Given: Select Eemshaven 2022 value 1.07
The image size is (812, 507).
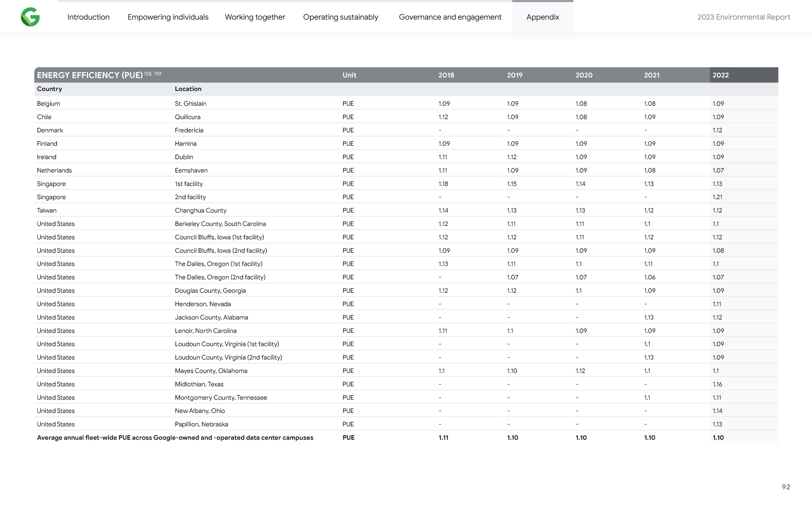Looking at the screenshot, I should pos(718,170).
